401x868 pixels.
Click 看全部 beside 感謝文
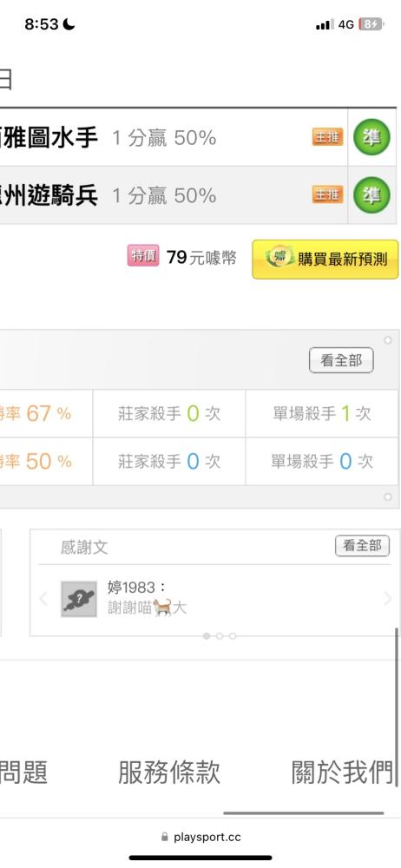click(362, 546)
